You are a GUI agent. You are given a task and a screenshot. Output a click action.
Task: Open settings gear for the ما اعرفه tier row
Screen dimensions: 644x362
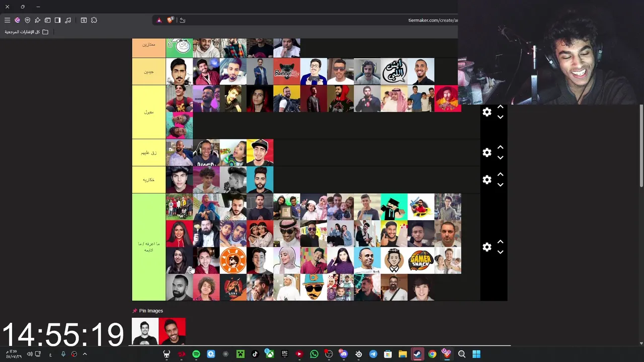pos(487,247)
